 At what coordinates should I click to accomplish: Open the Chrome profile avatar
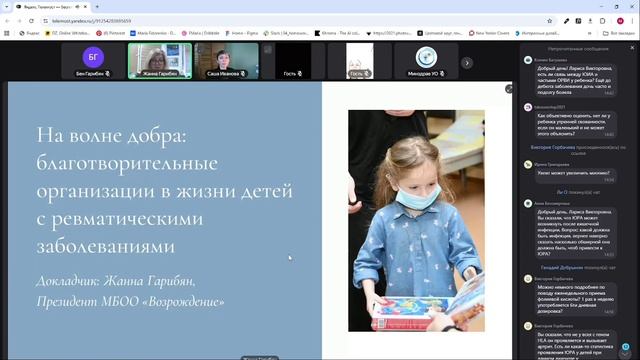click(620, 21)
